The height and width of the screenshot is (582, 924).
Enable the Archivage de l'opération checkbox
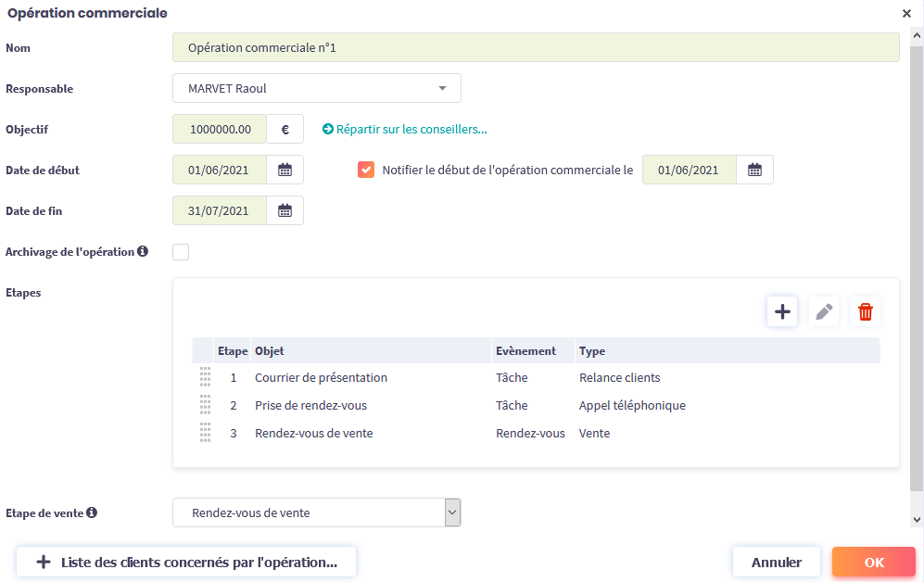point(181,252)
